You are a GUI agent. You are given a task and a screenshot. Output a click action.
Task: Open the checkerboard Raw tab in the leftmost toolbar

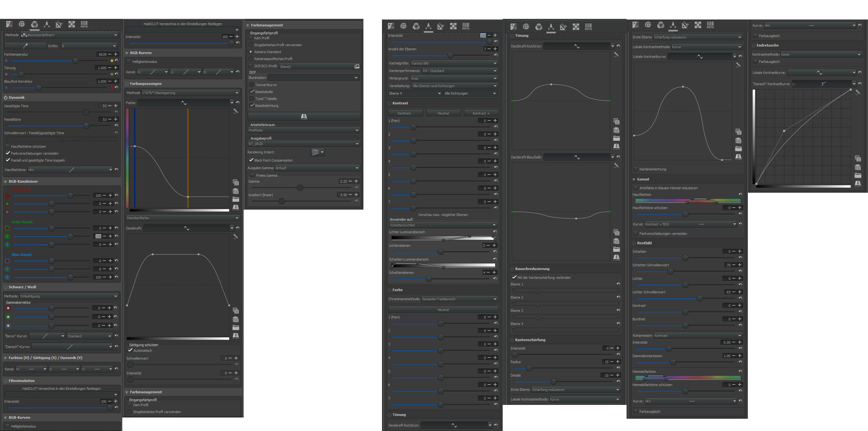(x=71, y=24)
